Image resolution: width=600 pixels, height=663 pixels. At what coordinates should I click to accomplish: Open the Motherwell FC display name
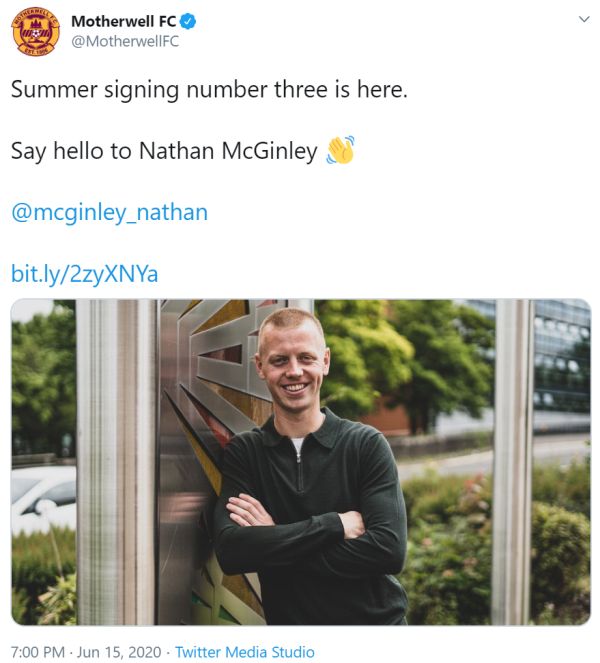pos(123,21)
